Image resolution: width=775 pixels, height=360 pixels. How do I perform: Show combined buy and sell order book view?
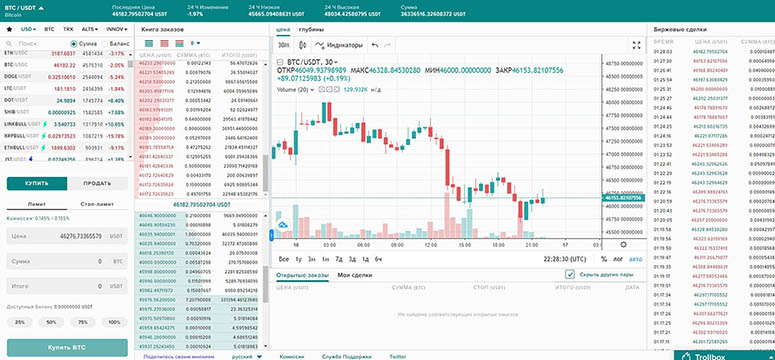(179, 44)
